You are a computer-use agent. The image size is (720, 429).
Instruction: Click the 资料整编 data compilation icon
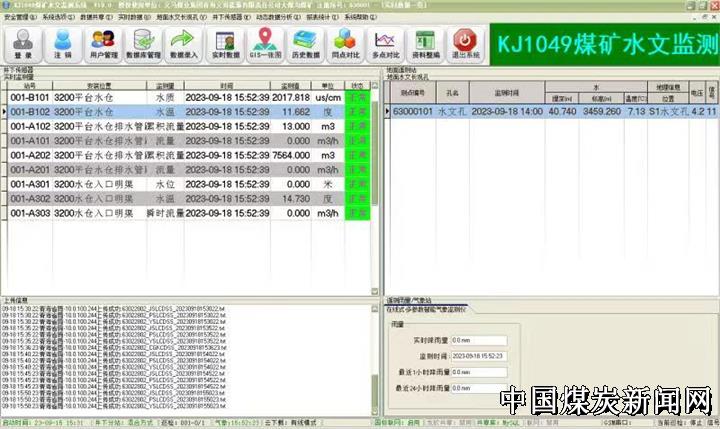[426, 45]
